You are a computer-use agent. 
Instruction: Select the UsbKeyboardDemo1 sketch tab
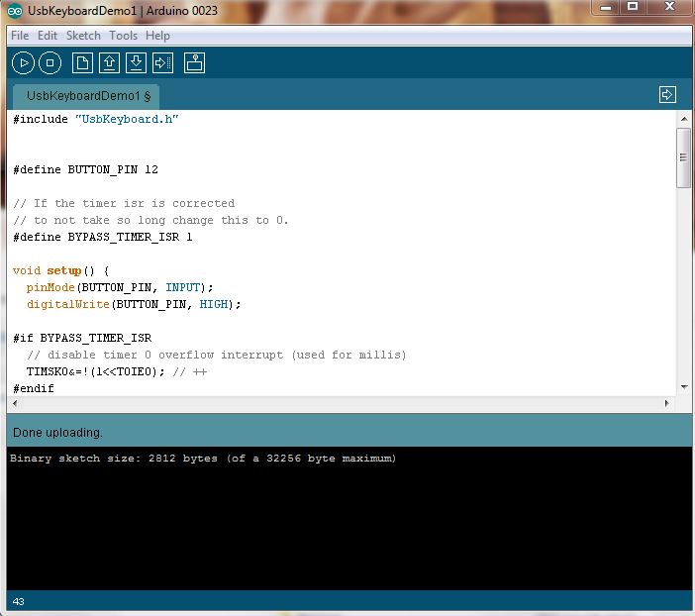pyautogui.click(x=86, y=96)
